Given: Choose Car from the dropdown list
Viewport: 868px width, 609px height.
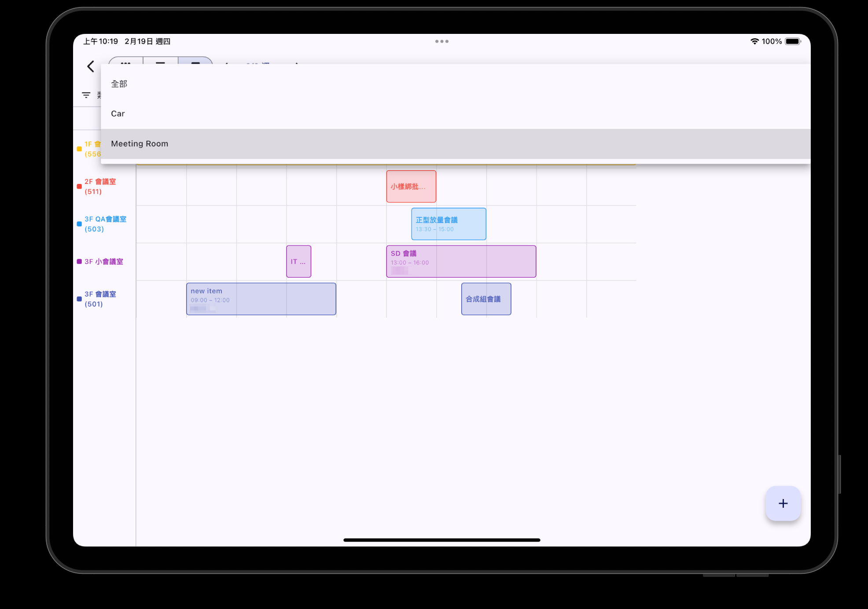Looking at the screenshot, I should pos(118,114).
